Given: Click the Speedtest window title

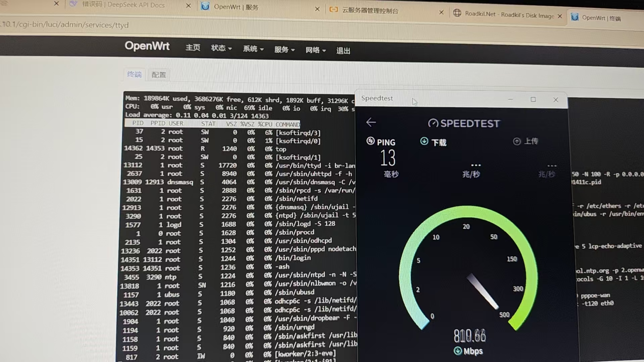Looking at the screenshot, I should click(377, 98).
